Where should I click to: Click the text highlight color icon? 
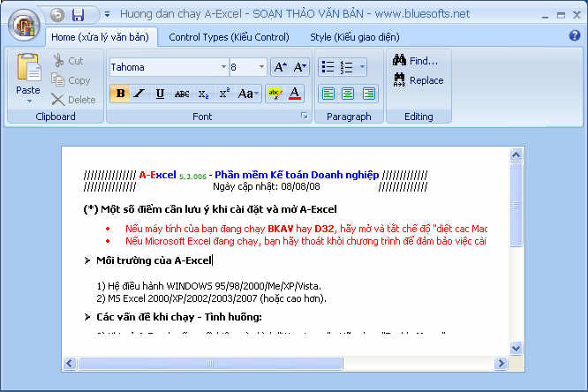click(x=275, y=93)
